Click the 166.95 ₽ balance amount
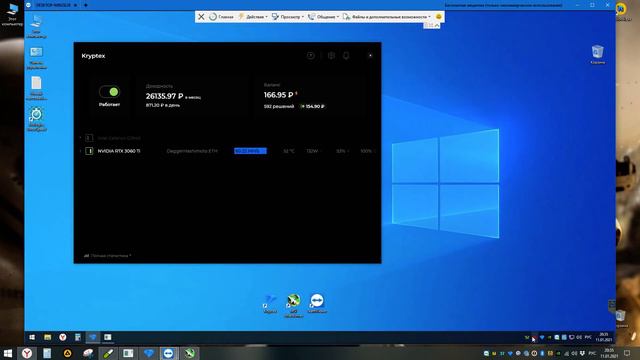640x360 pixels. coord(278,95)
